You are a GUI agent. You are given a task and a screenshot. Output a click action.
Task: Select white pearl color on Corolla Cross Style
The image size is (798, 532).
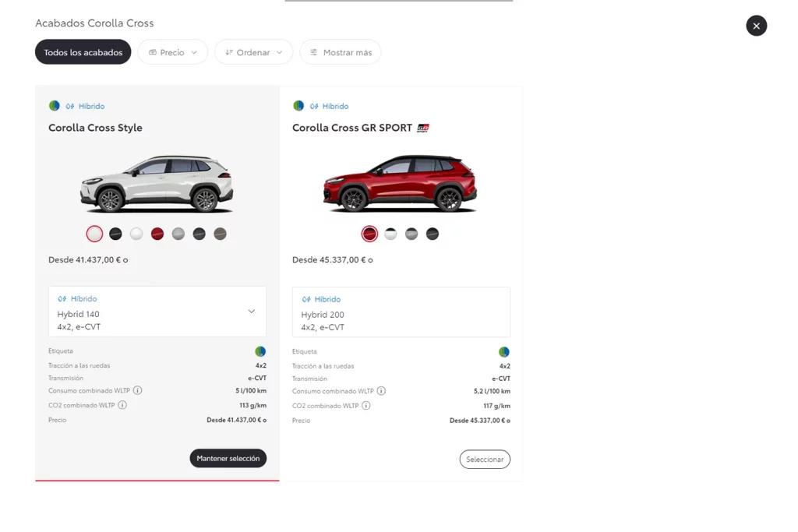pyautogui.click(x=94, y=234)
